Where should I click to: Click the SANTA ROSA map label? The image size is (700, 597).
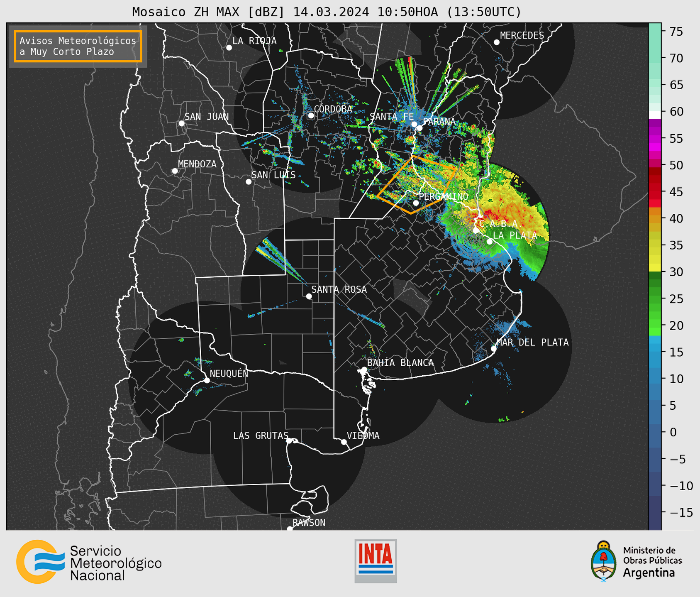click(339, 289)
